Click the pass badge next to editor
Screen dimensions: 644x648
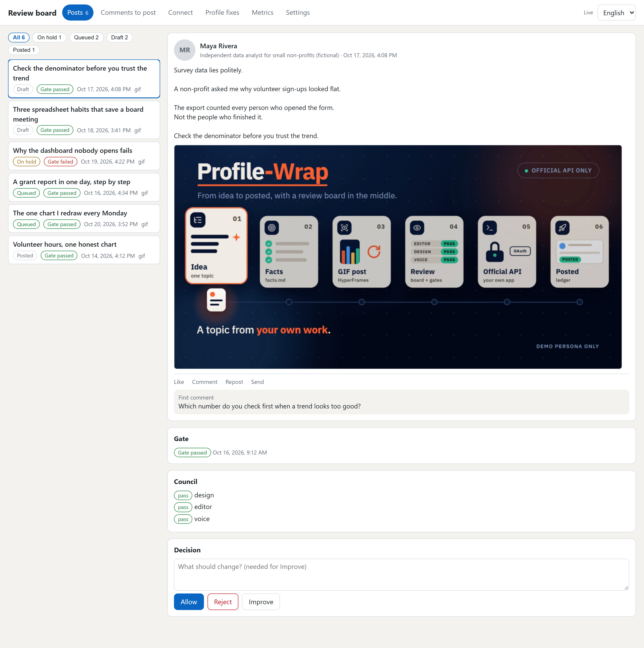point(183,507)
